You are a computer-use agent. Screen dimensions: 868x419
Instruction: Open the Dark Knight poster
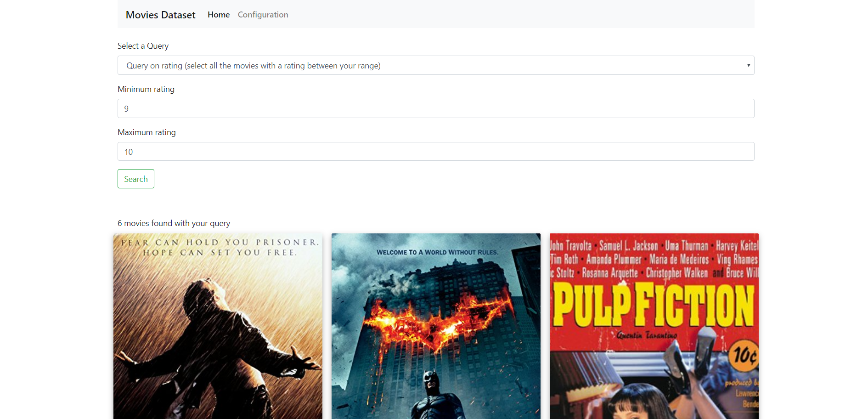[x=436, y=326]
